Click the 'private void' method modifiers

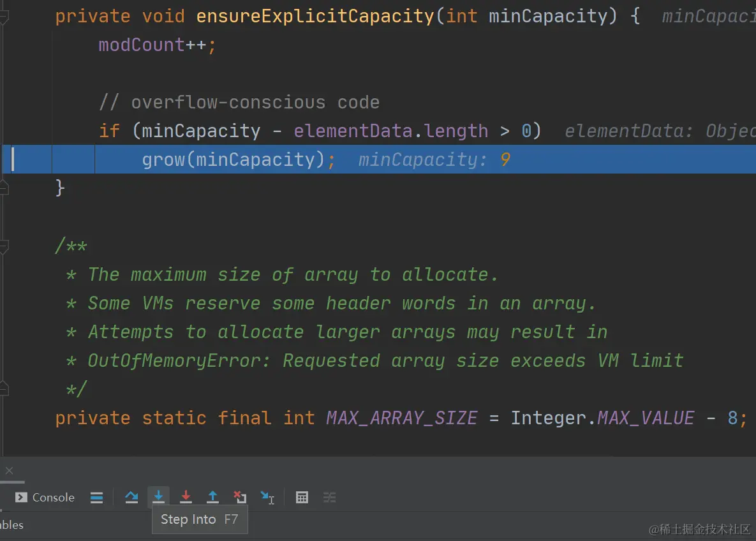120,17
